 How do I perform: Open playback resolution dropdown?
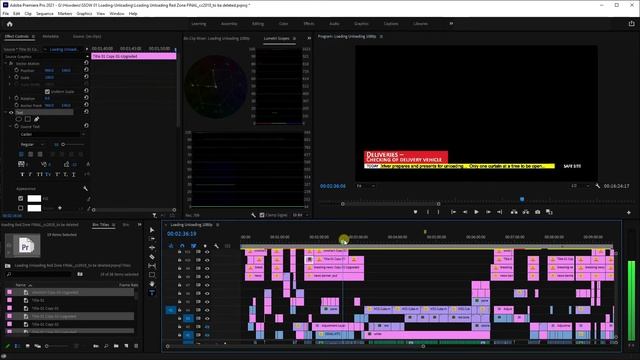pos(580,186)
